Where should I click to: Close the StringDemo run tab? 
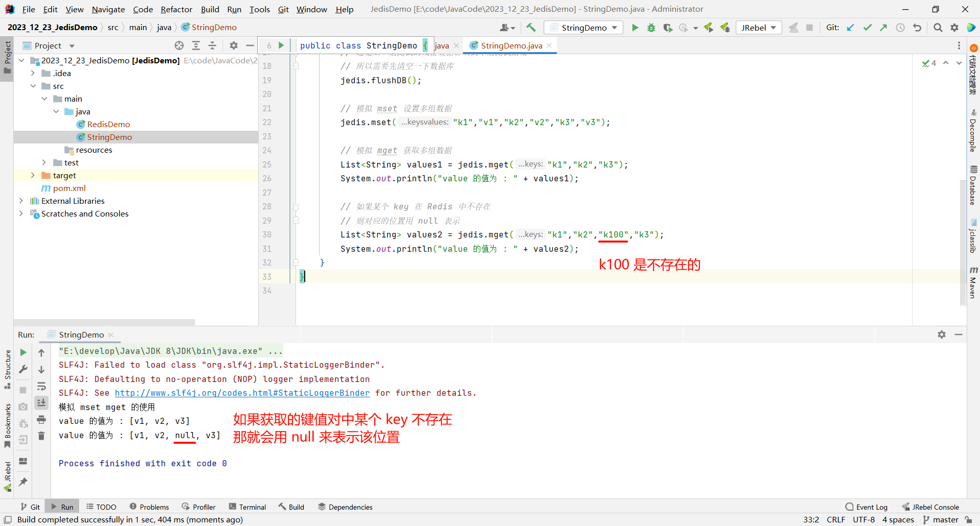click(111, 334)
